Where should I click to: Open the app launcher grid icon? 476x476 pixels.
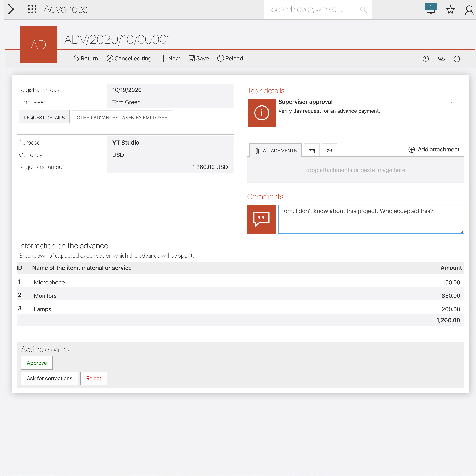point(32,9)
